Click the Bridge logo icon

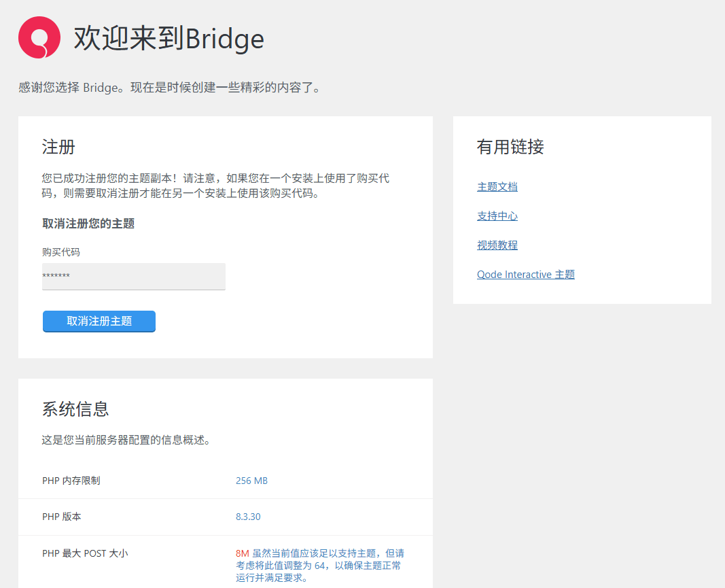pos(39,37)
